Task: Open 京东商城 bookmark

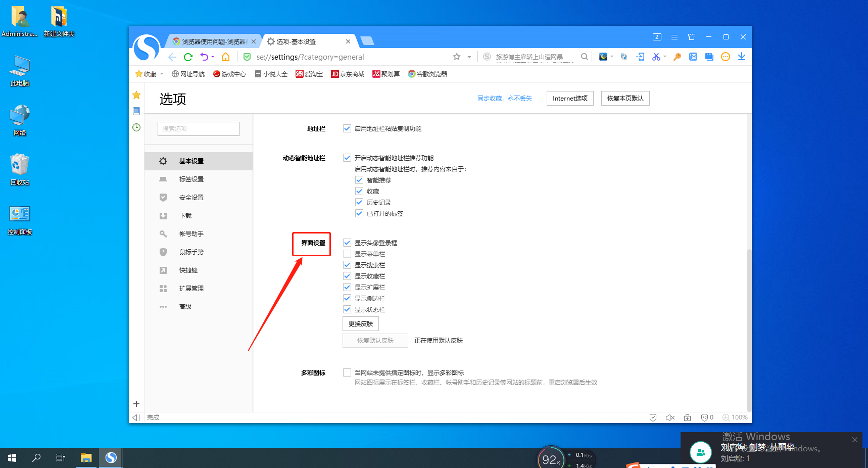Action: [x=348, y=74]
